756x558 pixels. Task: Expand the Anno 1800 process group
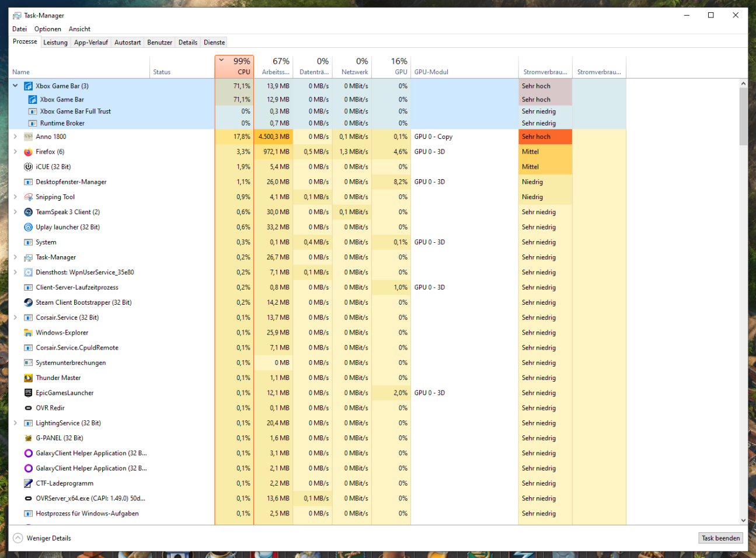[x=15, y=137]
